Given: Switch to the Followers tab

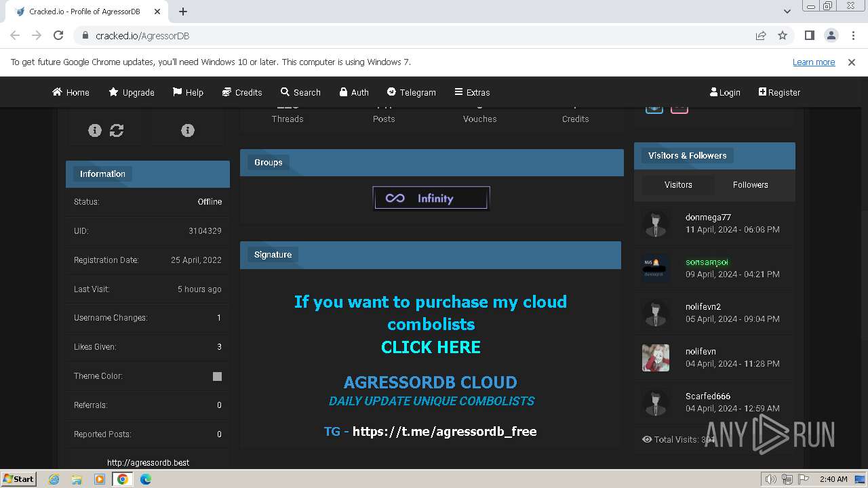Looking at the screenshot, I should click(751, 184).
